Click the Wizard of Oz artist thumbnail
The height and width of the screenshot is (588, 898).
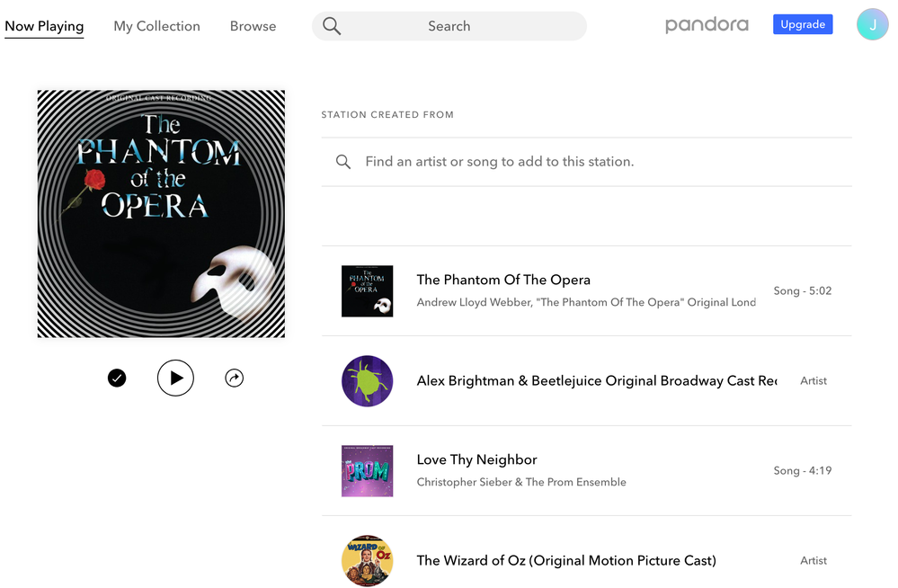[367, 560]
